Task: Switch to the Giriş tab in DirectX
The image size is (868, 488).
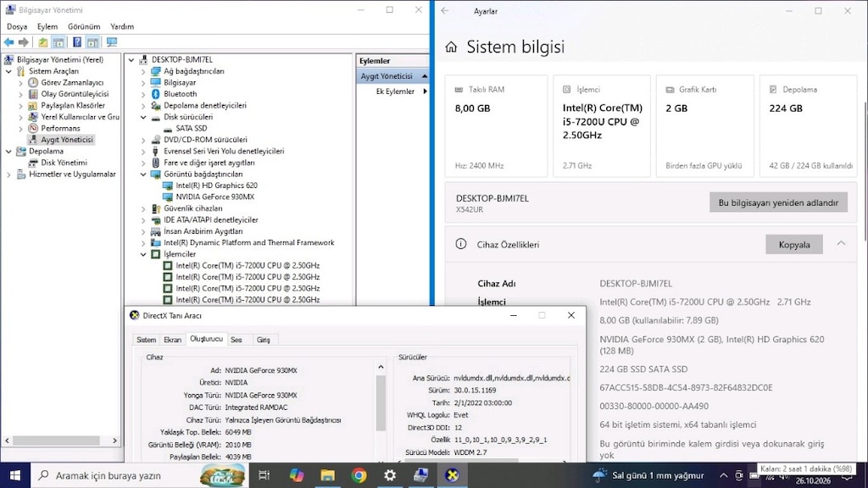Action: (264, 340)
